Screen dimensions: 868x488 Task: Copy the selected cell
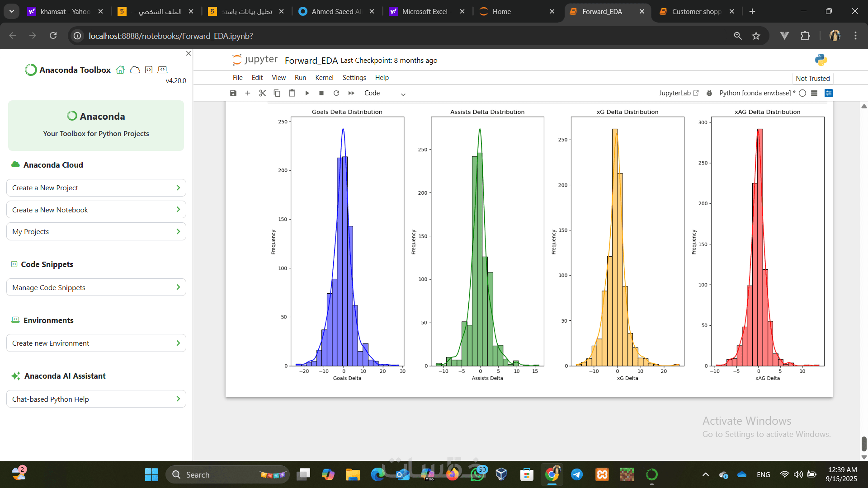point(277,93)
